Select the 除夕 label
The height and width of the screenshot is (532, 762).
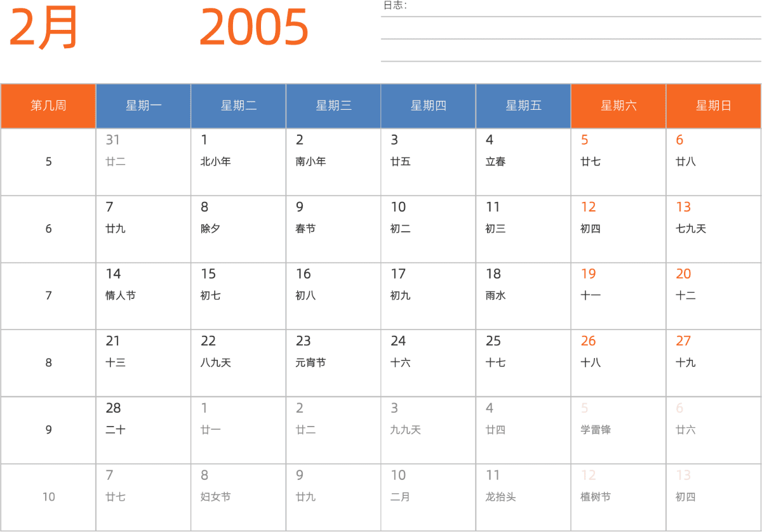click(x=211, y=229)
